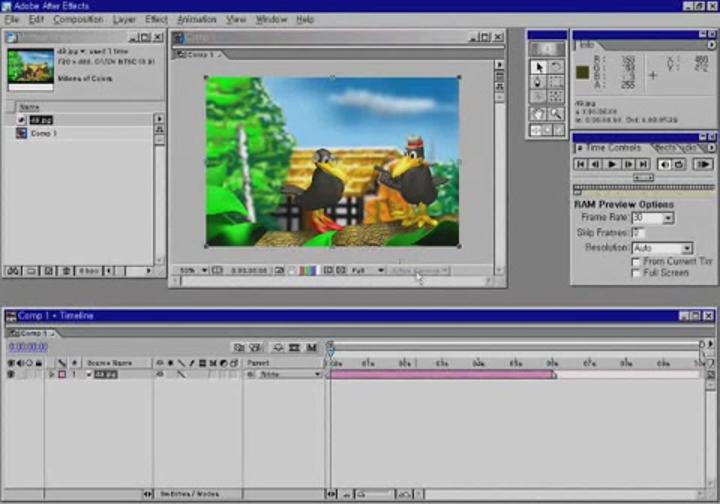This screenshot has width=720, height=504.
Task: Select the Pen tool in the toolbox
Action: (x=538, y=82)
